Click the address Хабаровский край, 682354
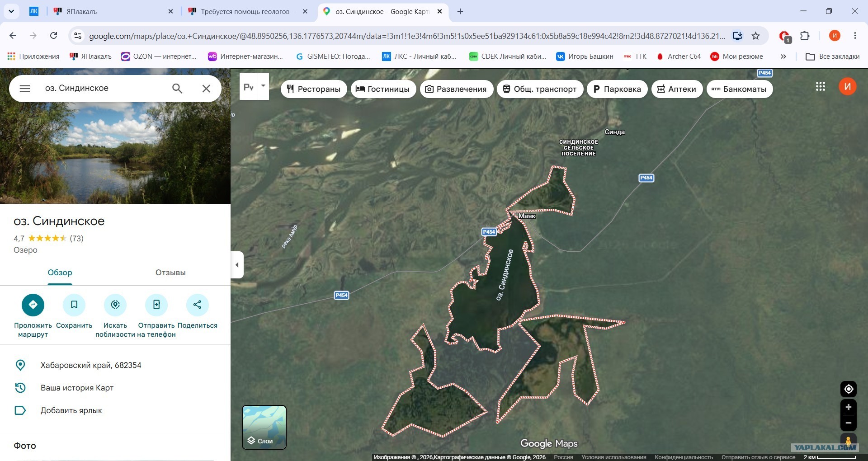This screenshot has width=868, height=461. point(91,365)
